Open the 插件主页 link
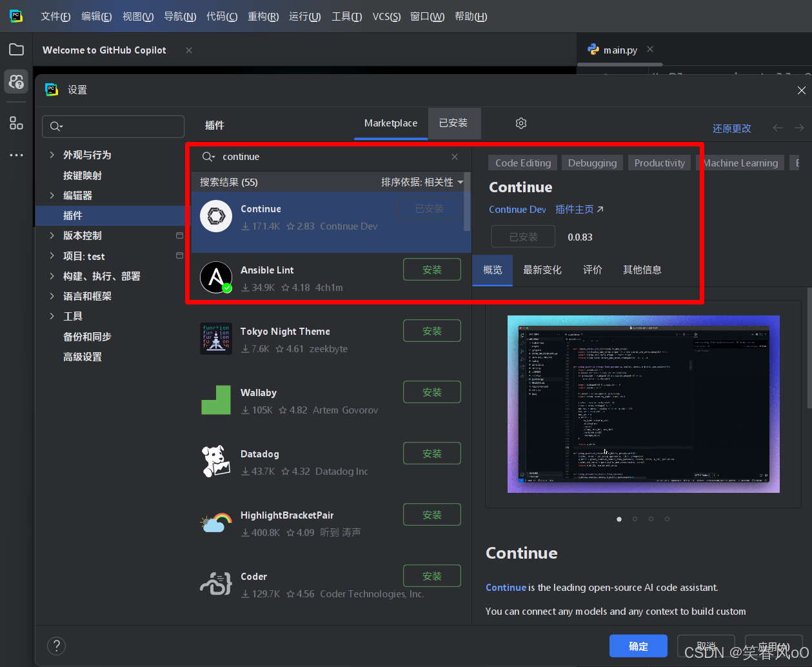 pos(579,210)
